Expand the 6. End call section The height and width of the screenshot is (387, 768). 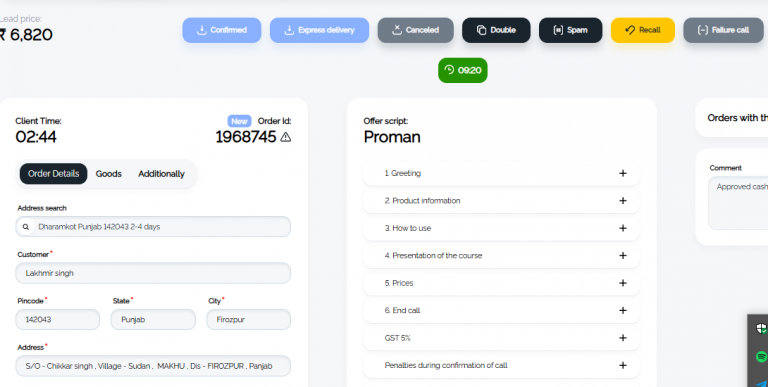502,311
